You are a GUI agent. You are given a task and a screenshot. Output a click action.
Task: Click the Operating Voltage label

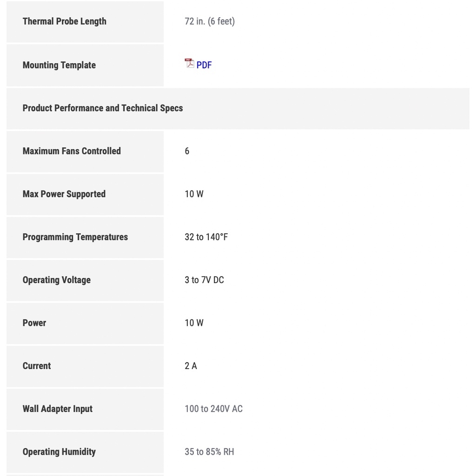pos(57,280)
